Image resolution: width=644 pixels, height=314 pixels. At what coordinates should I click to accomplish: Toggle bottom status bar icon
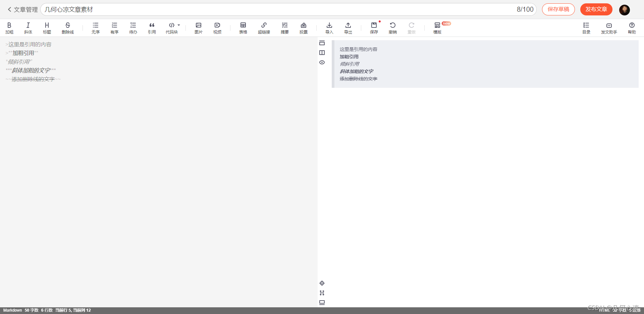coord(322,302)
